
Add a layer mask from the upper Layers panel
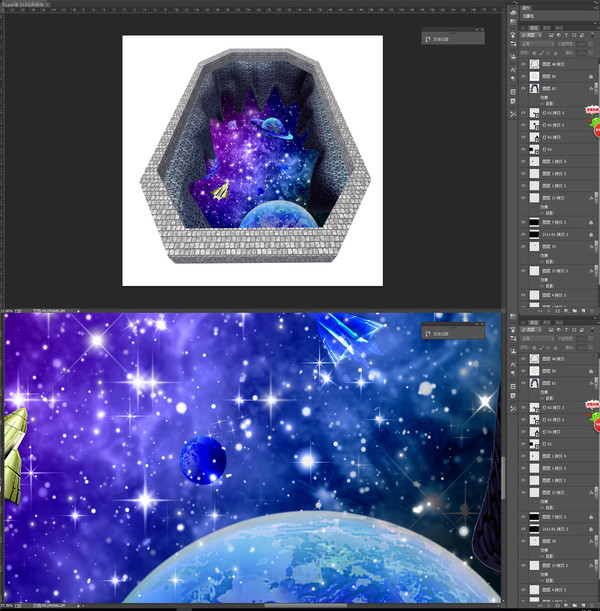click(x=558, y=311)
